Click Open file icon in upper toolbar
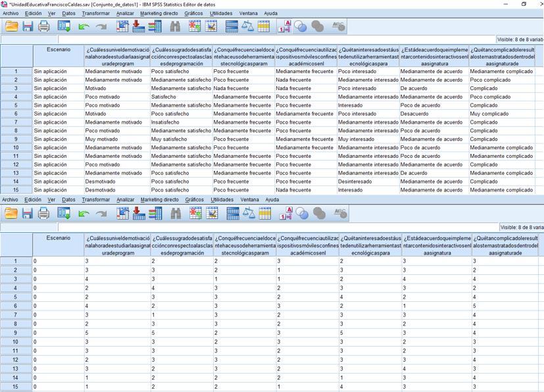 [x=11, y=26]
